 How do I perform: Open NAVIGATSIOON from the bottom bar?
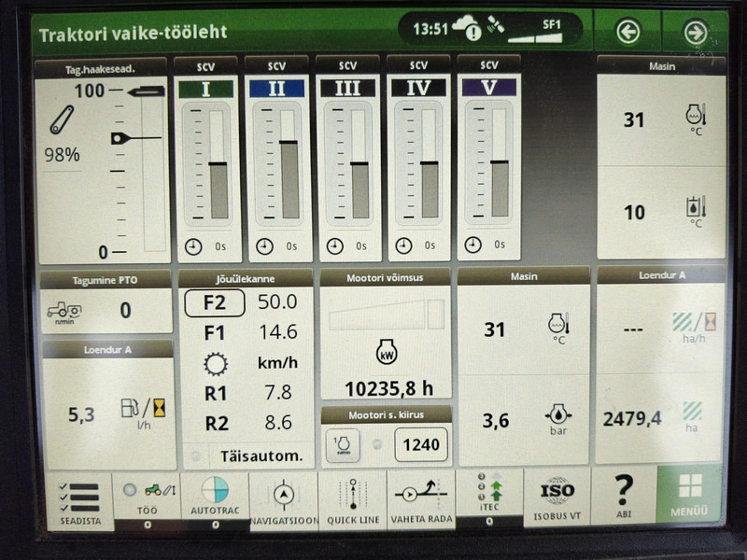[283, 500]
